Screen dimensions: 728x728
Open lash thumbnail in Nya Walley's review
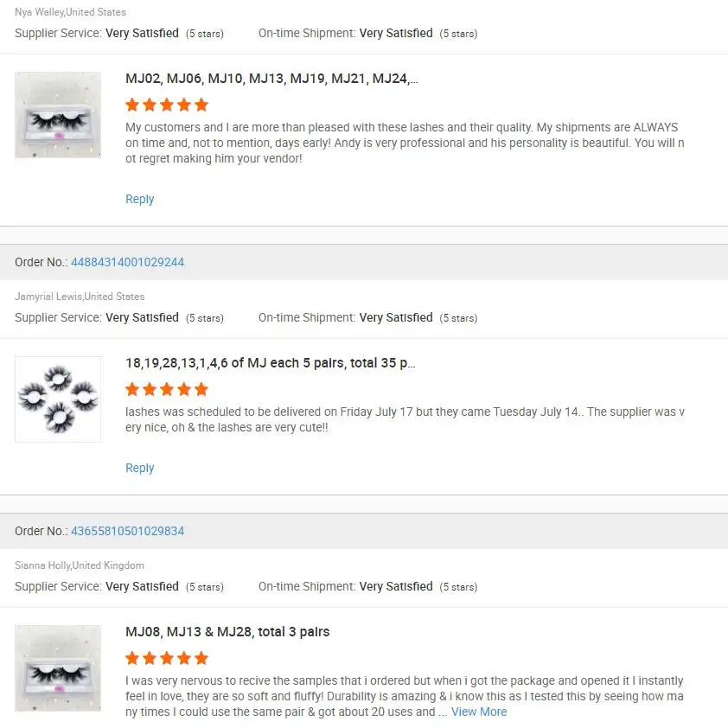(x=58, y=115)
